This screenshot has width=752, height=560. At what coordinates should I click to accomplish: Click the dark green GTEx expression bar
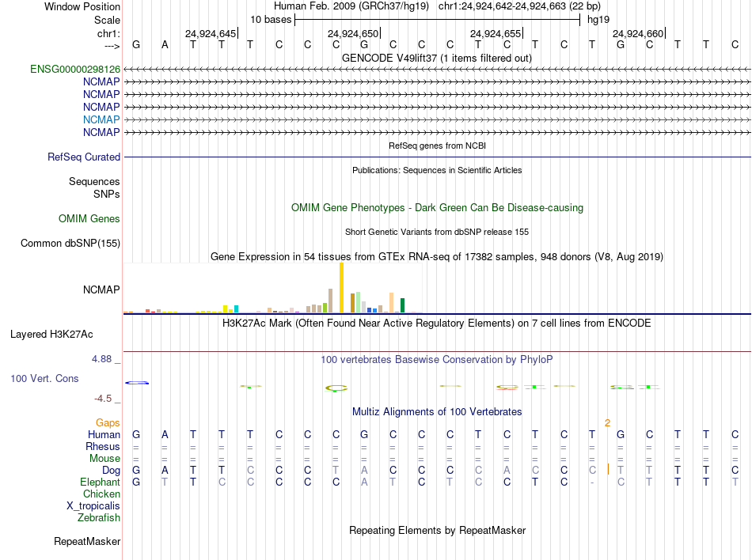[x=402, y=305]
